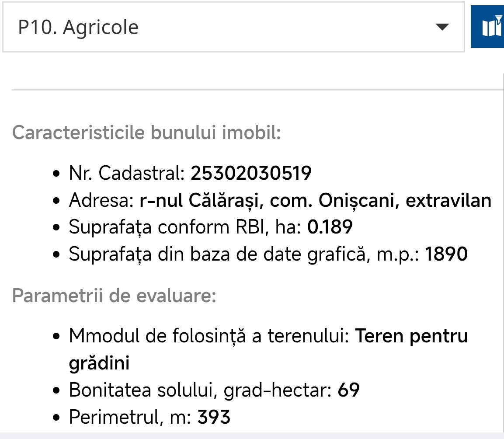Click the Perimetrul, m label
504x439 pixels.
[130, 417]
